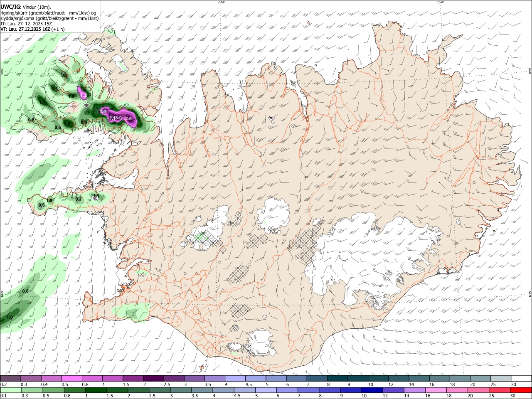This screenshot has width=532, height=399.
Task: Click the '3.5' label under the rain scale
Action: [x=195, y=396]
